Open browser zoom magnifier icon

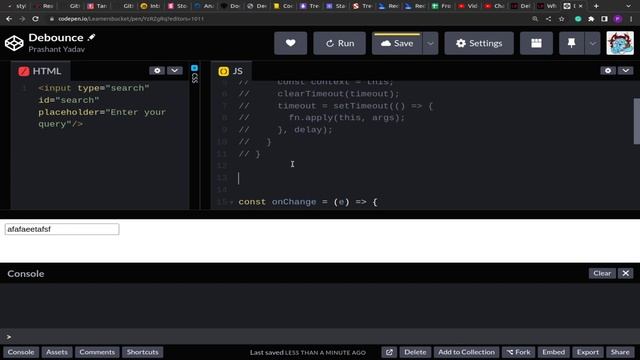point(535,19)
